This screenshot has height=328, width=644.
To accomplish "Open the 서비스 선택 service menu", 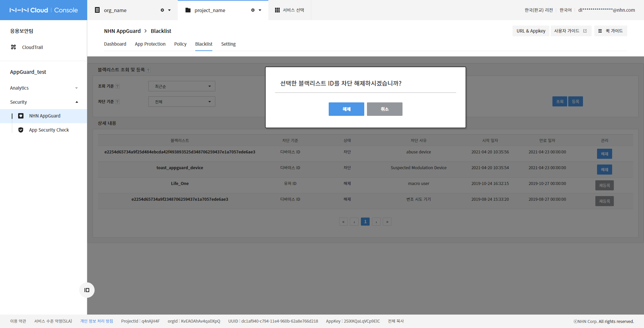I will 289,10.
